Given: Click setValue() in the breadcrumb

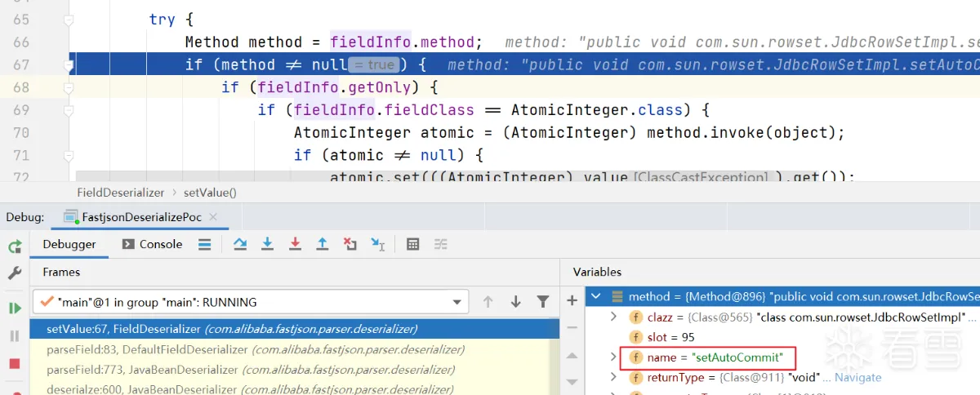Looking at the screenshot, I should click(x=210, y=193).
